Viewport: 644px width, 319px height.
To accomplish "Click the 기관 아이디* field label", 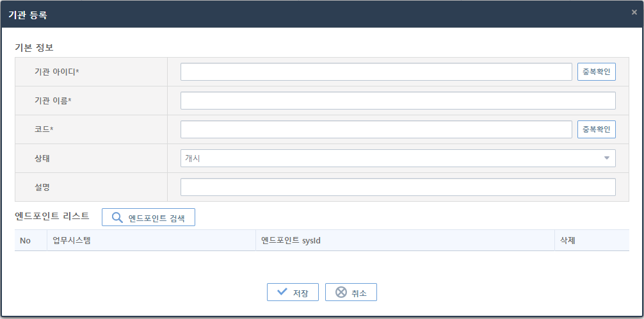I will [57, 72].
